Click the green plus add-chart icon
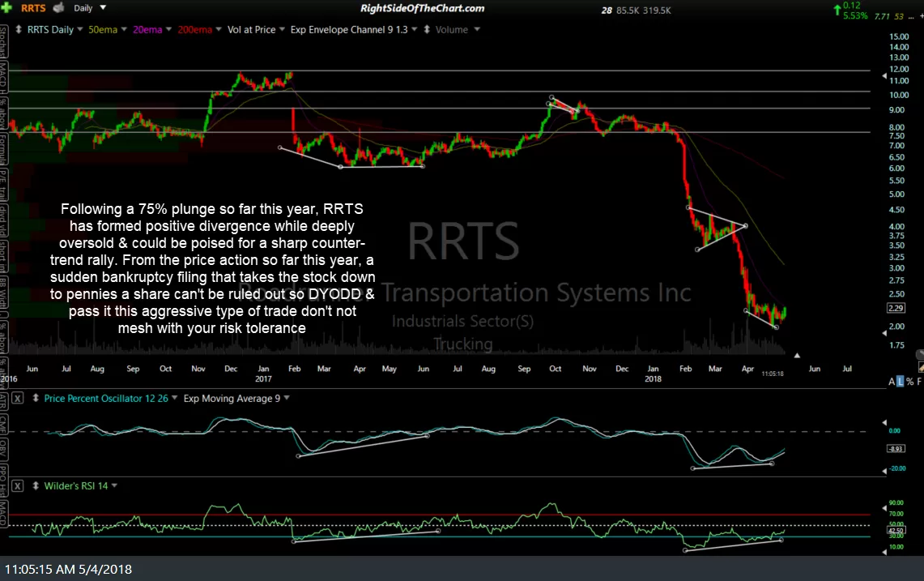The width and height of the screenshot is (924, 581). click(x=6, y=7)
